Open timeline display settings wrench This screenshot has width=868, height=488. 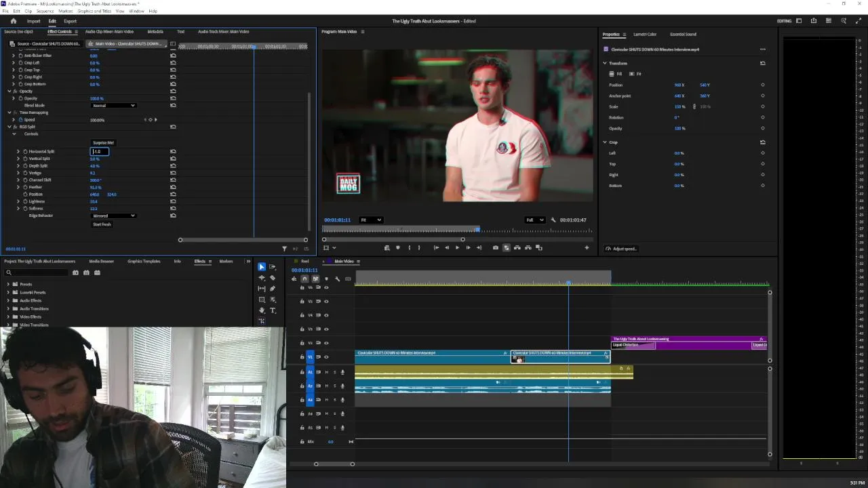(x=337, y=279)
